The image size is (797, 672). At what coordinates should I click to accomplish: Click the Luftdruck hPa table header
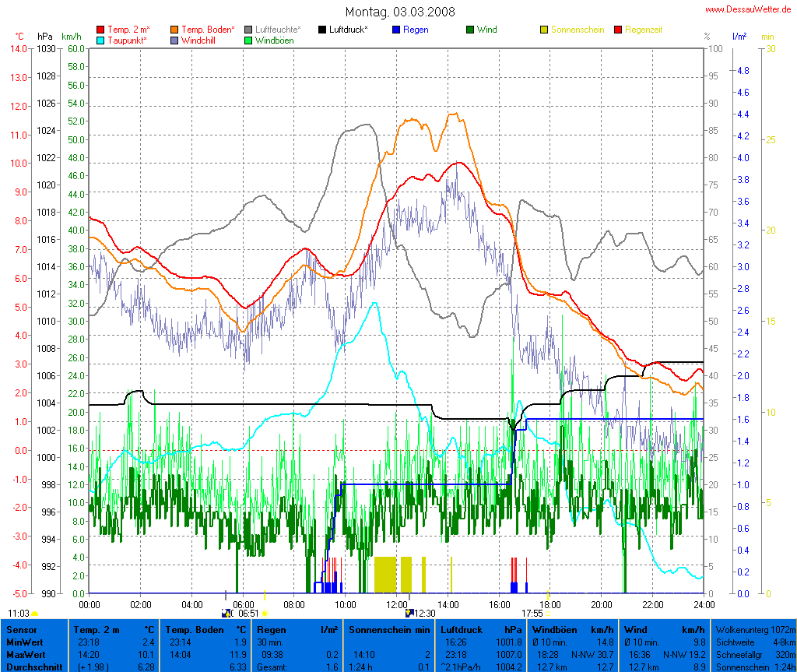coord(481,628)
